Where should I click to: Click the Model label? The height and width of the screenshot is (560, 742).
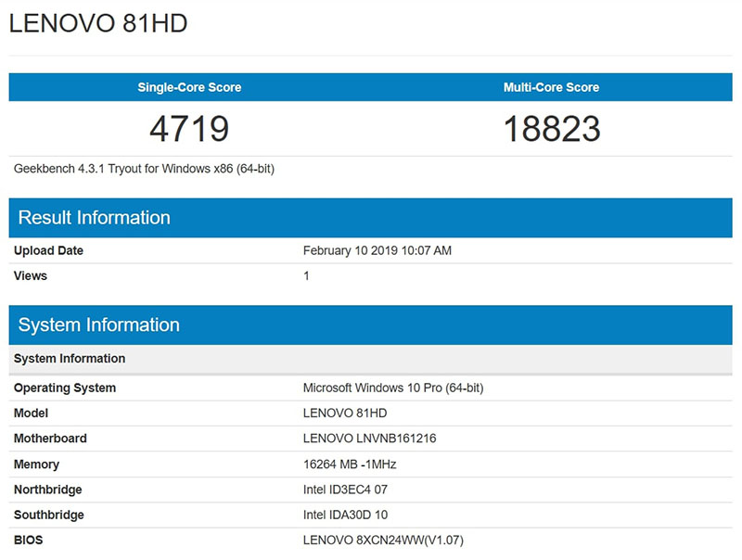click(x=31, y=414)
